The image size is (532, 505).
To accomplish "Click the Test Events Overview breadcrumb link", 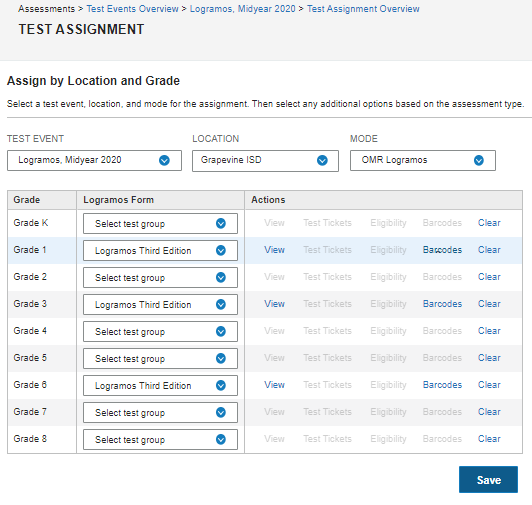I will [132, 9].
